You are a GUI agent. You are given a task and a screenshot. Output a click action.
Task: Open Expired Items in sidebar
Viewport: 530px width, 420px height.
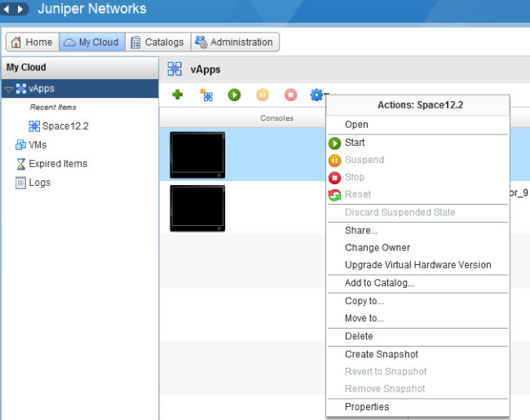pyautogui.click(x=51, y=164)
